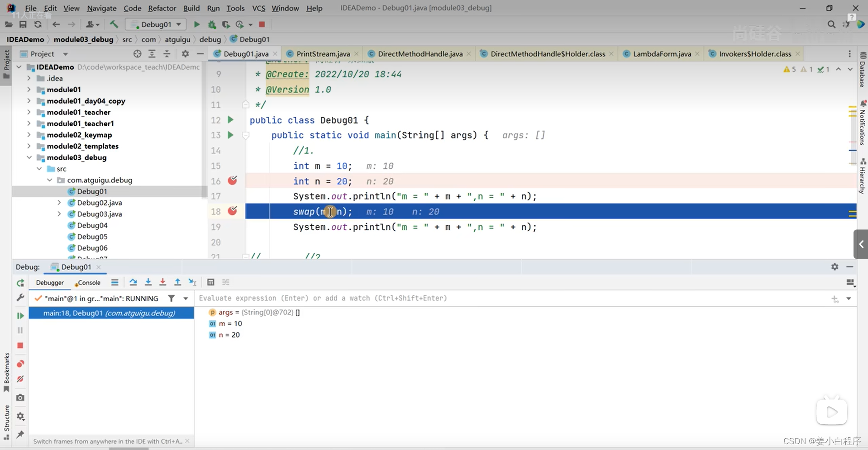Image resolution: width=868 pixels, height=450 pixels.
Task: Collapse the IDEADemo project root
Action: point(19,67)
